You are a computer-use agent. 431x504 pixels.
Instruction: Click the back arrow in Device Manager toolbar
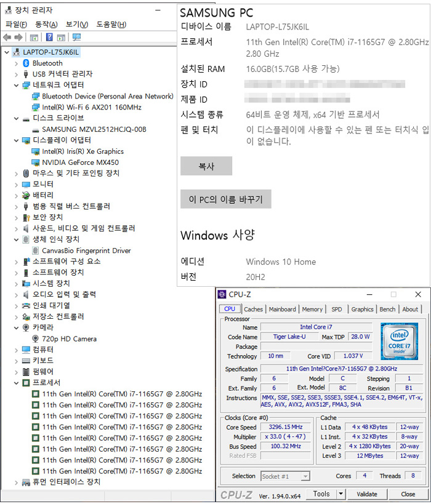tap(7, 38)
